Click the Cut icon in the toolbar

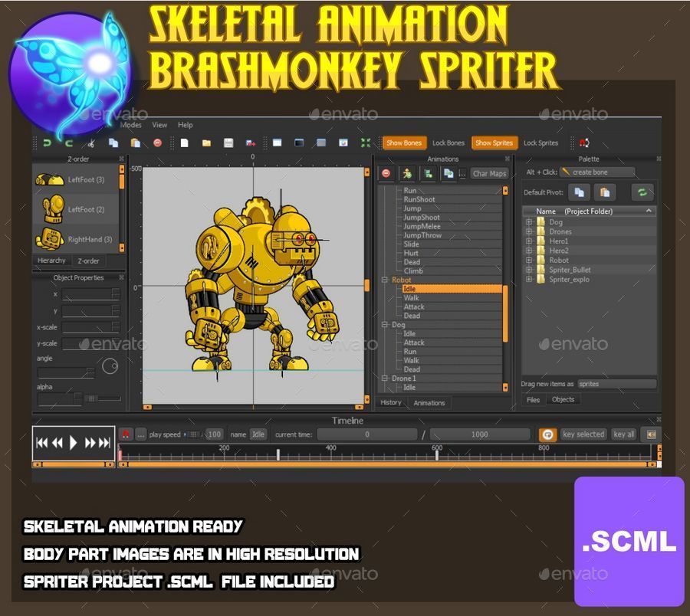90,143
